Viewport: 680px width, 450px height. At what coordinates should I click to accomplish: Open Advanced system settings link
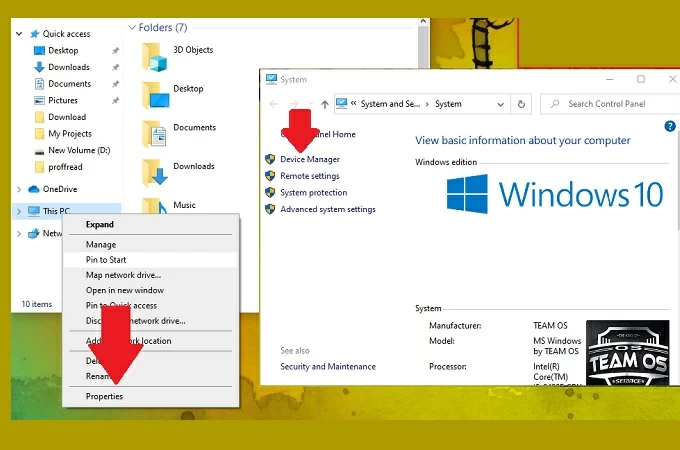coord(327,209)
